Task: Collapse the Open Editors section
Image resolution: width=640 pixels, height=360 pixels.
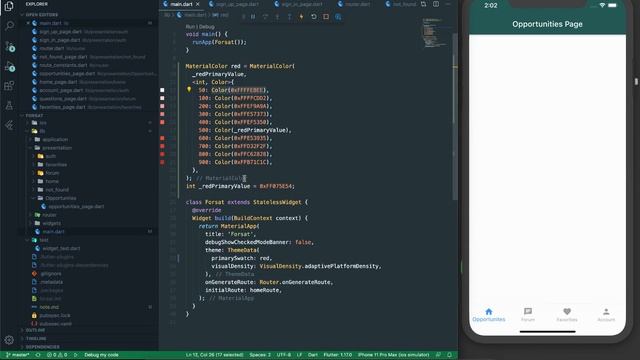Action: pyautogui.click(x=41, y=15)
